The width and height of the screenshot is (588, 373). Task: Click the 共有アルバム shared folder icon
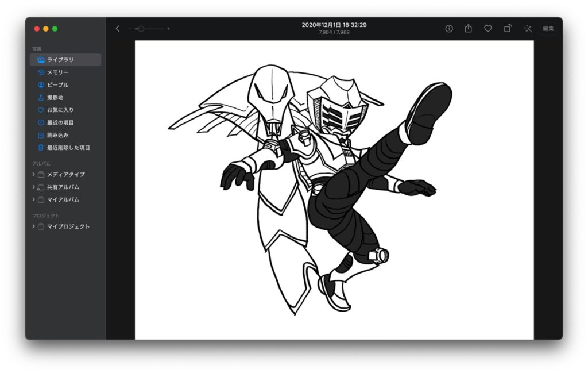(41, 187)
